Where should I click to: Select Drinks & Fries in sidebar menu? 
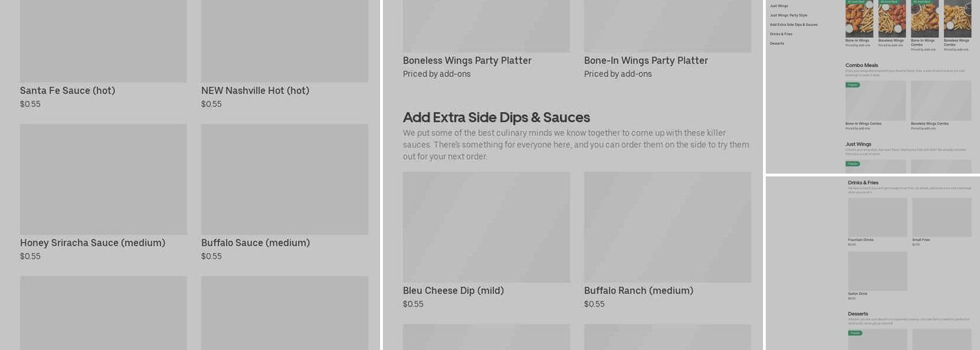[781, 34]
